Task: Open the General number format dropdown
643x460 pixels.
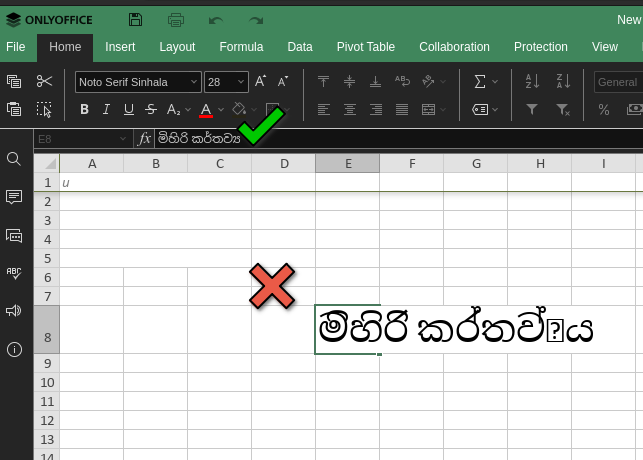Action: coord(618,82)
